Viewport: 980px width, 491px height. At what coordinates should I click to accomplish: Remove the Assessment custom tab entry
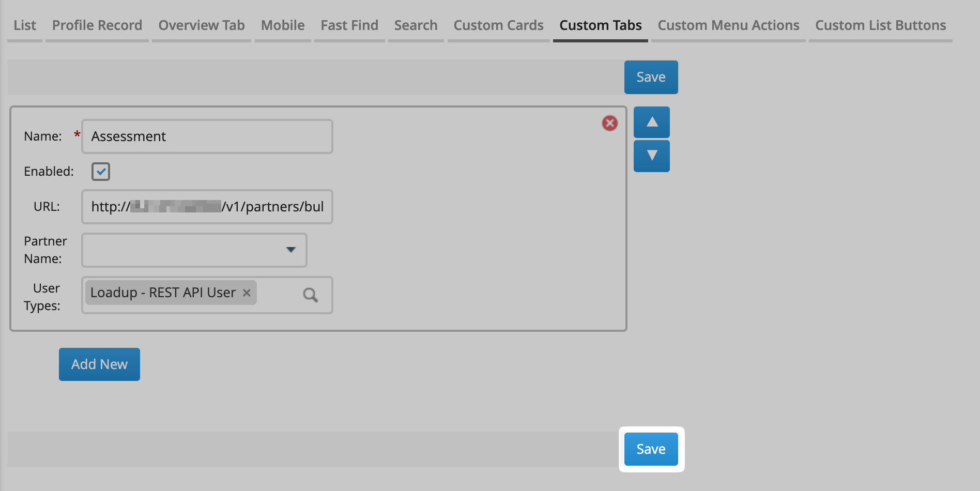coord(609,123)
